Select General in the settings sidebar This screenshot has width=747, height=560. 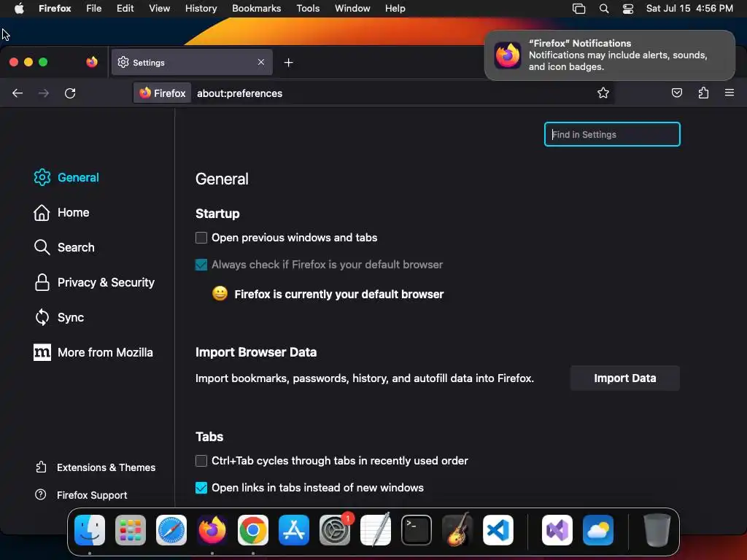66,178
